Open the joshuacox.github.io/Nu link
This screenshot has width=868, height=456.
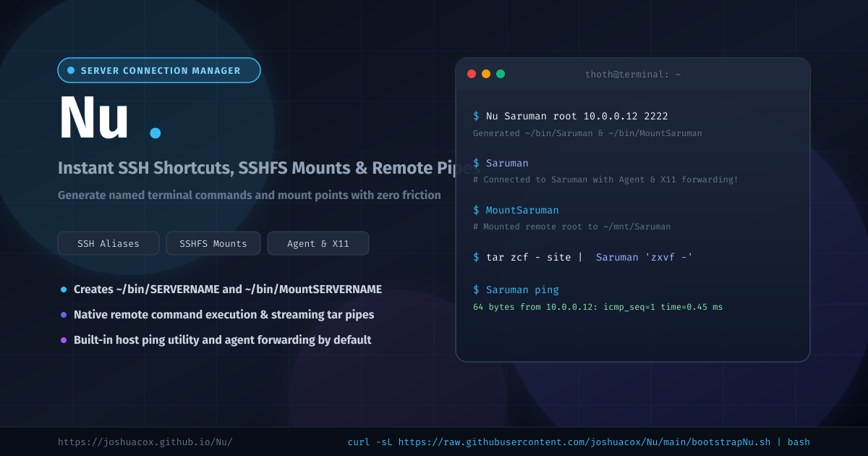(x=145, y=442)
